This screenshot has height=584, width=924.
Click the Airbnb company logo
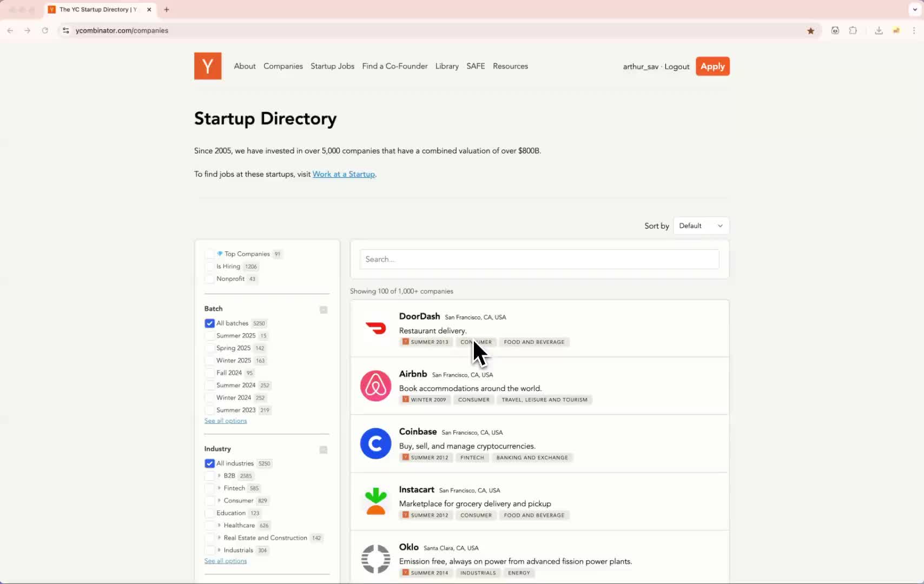(375, 386)
